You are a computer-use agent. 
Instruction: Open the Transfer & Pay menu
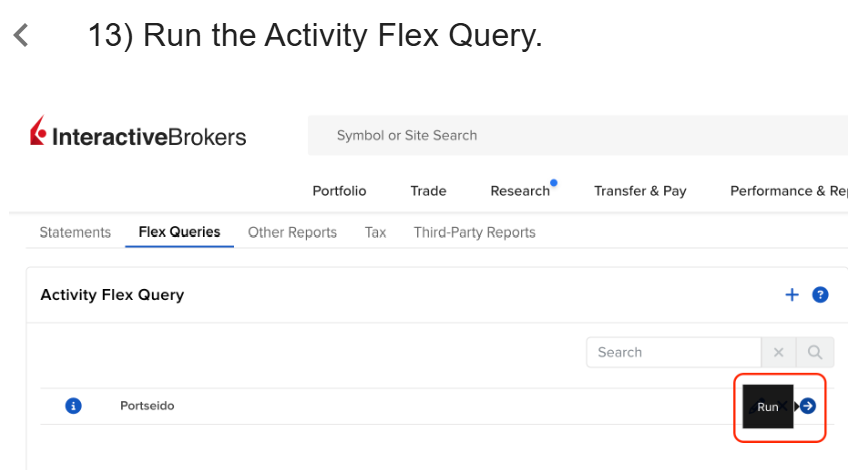click(x=640, y=191)
